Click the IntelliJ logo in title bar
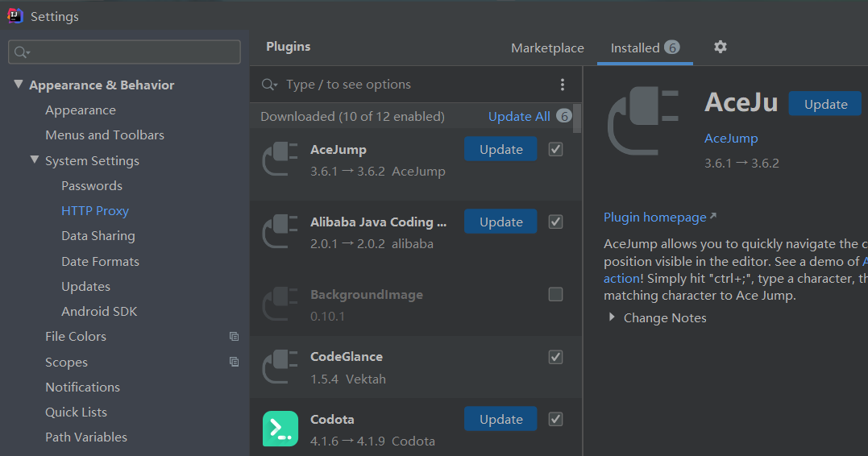Viewport: 868px width, 456px height. click(x=15, y=16)
